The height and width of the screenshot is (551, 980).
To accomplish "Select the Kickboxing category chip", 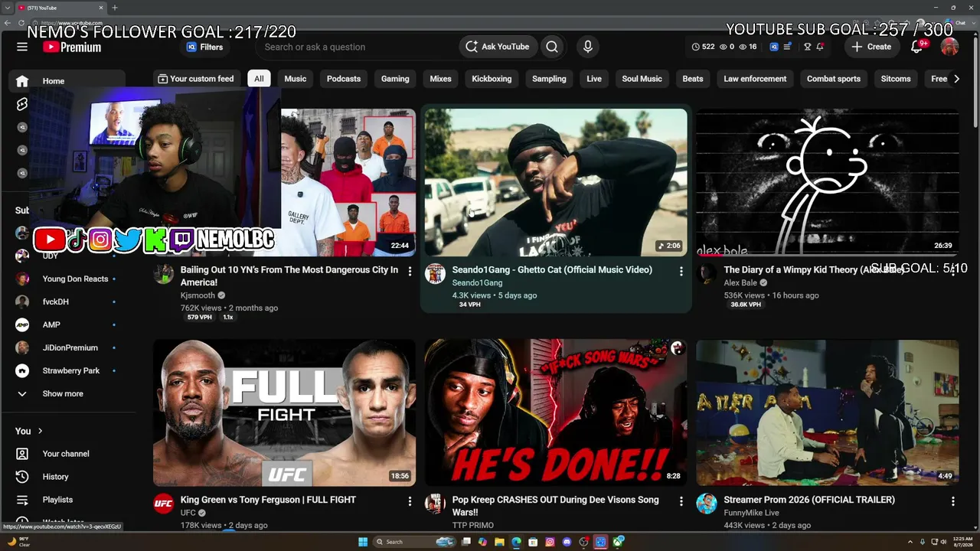I will 492,79.
